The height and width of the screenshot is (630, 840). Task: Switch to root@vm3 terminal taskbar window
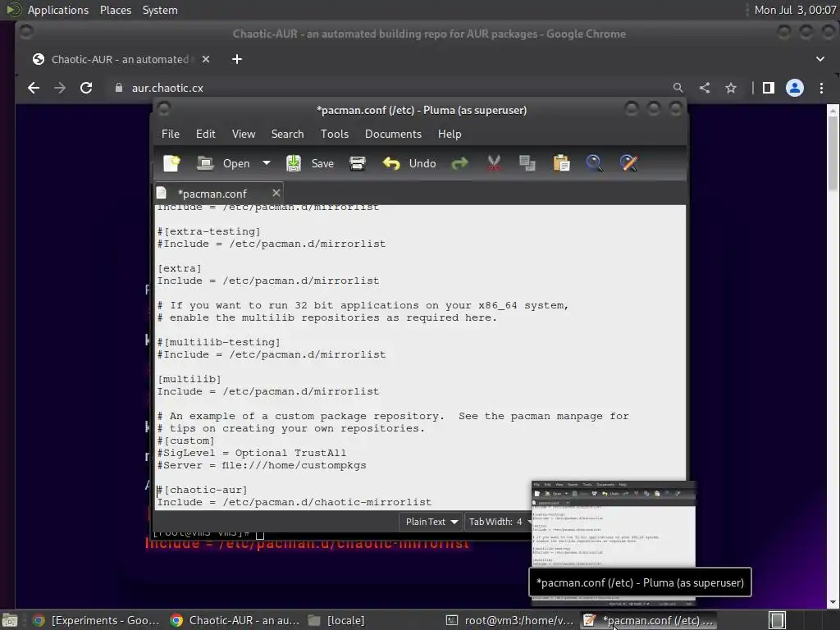[510, 620]
